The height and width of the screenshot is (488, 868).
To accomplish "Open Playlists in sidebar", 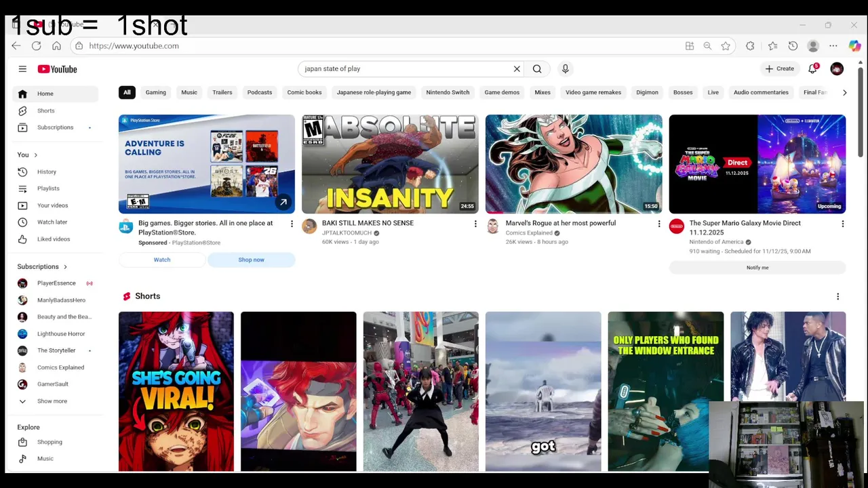I will (56, 188).
